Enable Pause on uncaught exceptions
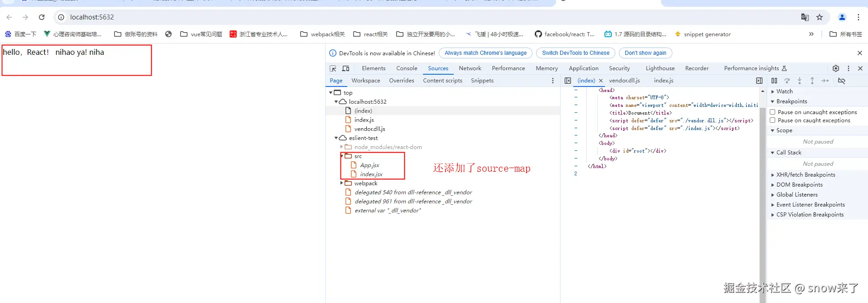The image size is (868, 303). 773,112
